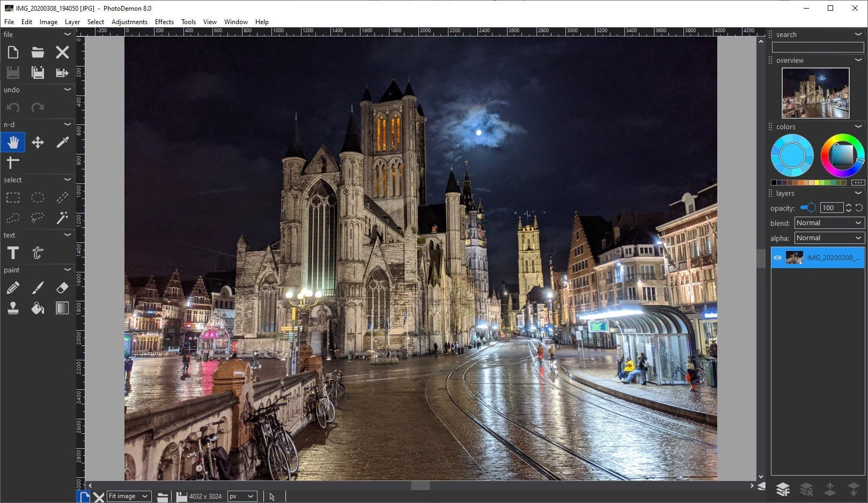The width and height of the screenshot is (868, 503).
Task: Click the palette options ellipsis button
Action: tap(858, 183)
